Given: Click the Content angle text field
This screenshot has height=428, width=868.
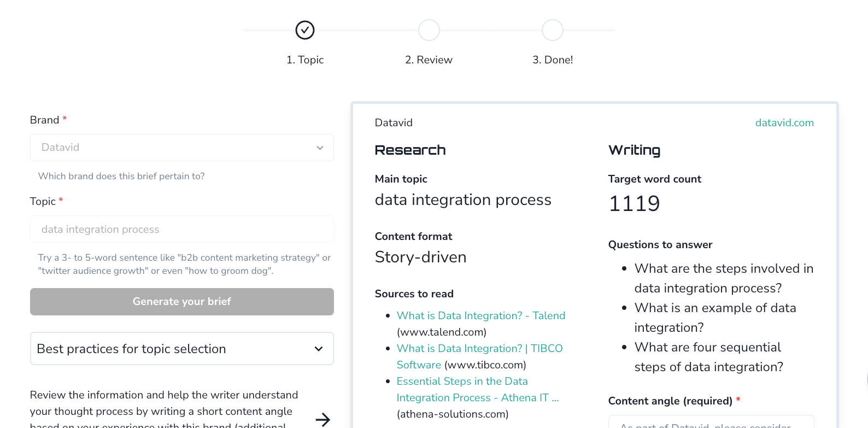Looking at the screenshot, I should tap(711, 421).
